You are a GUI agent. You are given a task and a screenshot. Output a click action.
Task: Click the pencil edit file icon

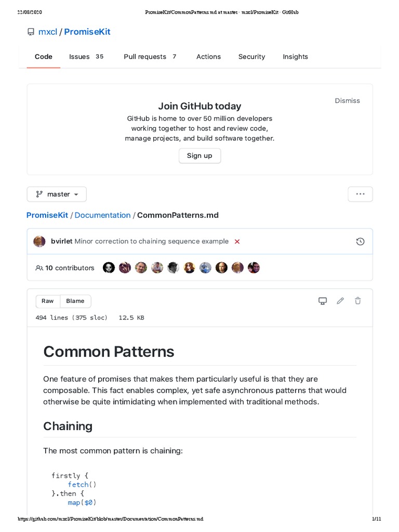tap(340, 301)
